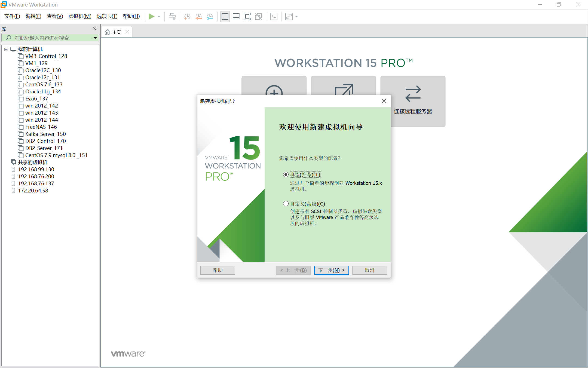The width and height of the screenshot is (588, 368).
Task: Power on the virtual machine
Action: click(151, 16)
